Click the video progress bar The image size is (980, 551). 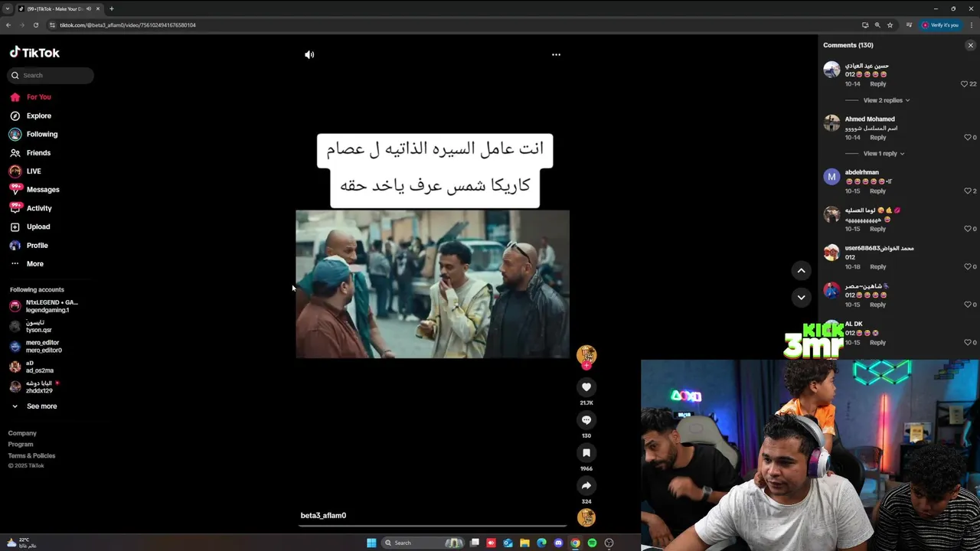coord(433,527)
